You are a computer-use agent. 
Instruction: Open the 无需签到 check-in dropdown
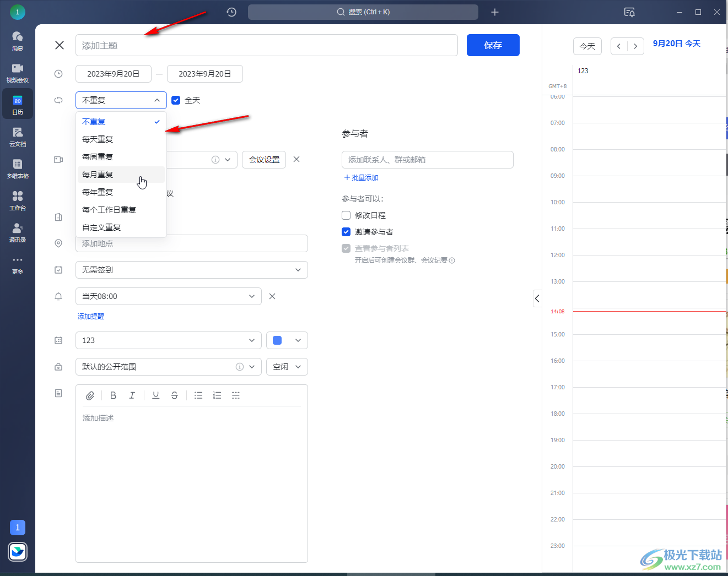[x=192, y=270]
